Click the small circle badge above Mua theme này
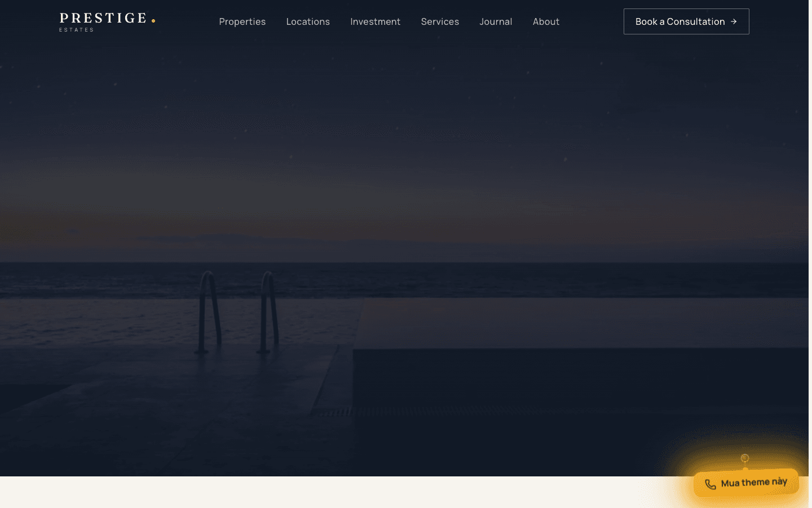 (x=745, y=458)
